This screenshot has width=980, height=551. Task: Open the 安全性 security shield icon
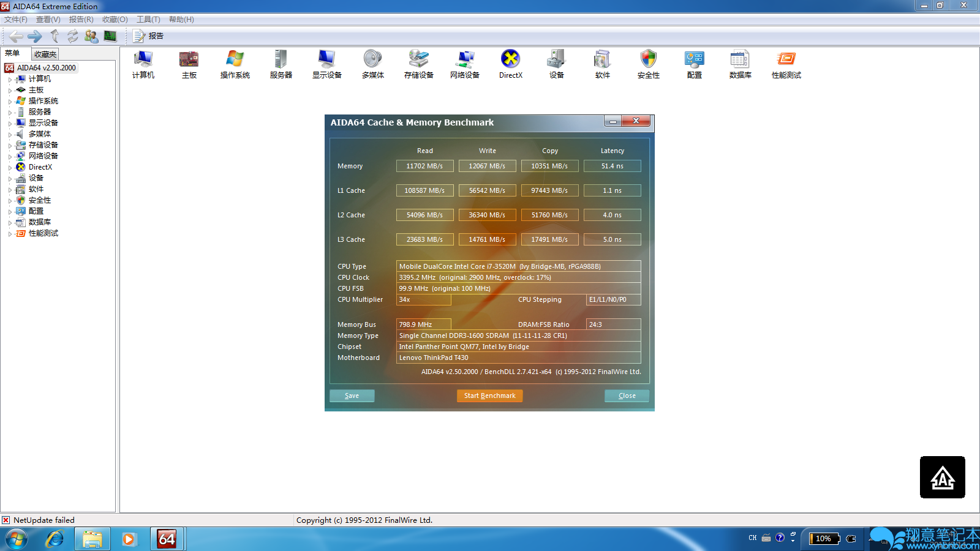click(x=649, y=64)
